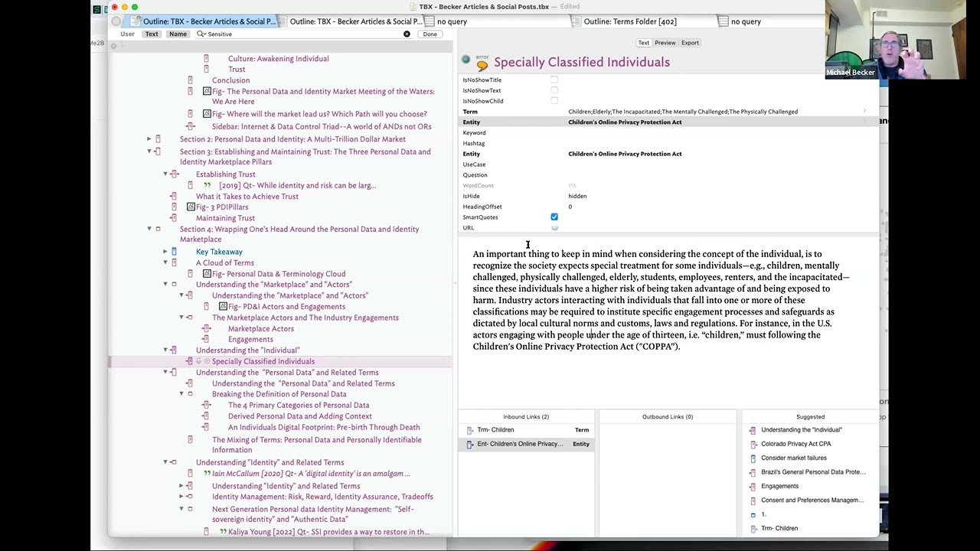The width and height of the screenshot is (980, 551).
Task: Click the Trm- Children inbound link icon
Action: click(x=469, y=430)
